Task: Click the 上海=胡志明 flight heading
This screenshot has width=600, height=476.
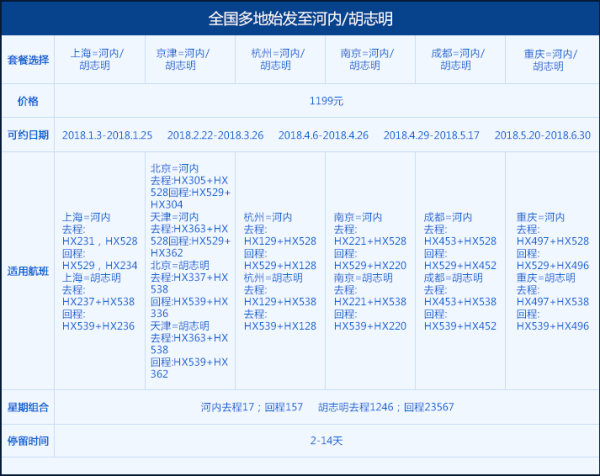Action: (91, 278)
